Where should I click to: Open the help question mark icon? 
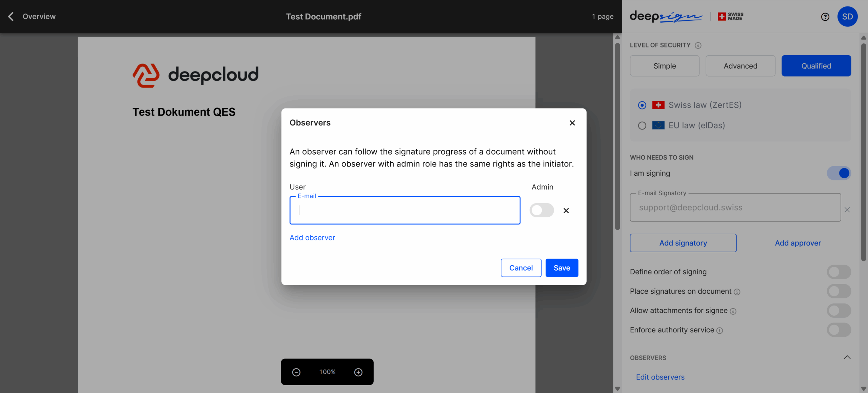(x=825, y=17)
